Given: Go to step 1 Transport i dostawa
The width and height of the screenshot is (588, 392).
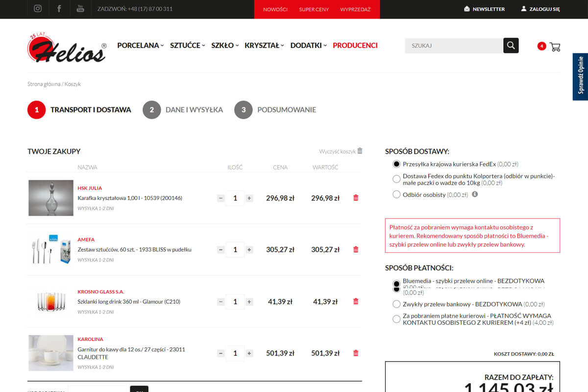Looking at the screenshot, I should tap(79, 110).
